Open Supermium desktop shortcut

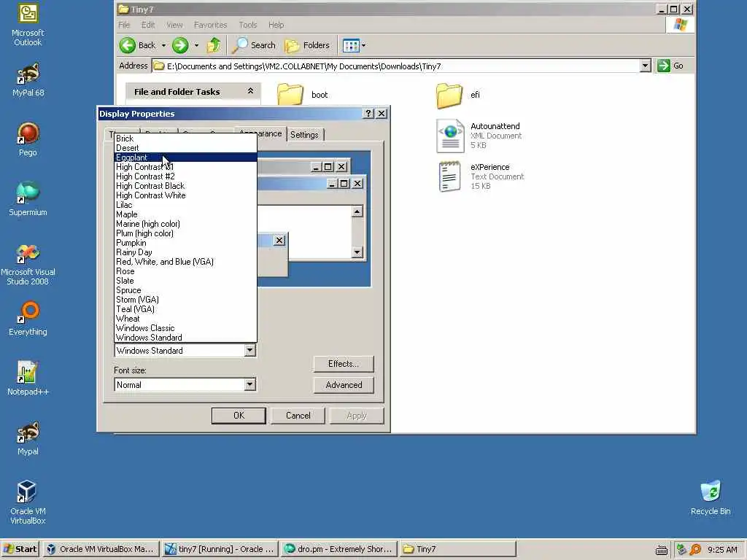28,199
